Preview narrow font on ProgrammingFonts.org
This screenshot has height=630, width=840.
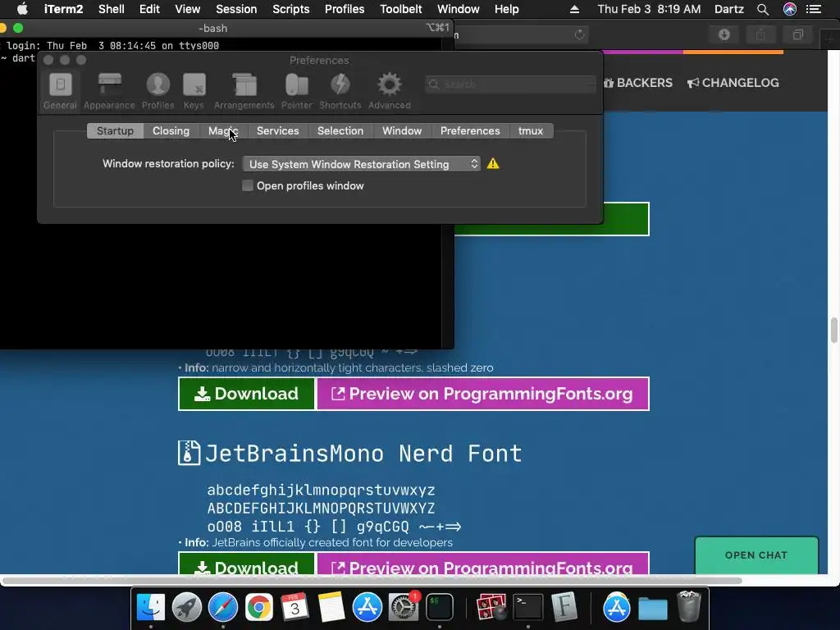482,394
